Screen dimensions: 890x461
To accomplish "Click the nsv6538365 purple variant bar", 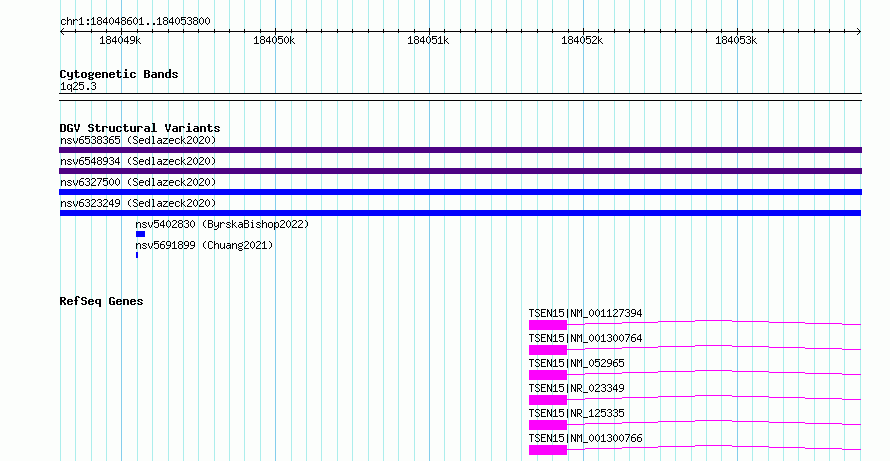I will pyautogui.click(x=460, y=150).
